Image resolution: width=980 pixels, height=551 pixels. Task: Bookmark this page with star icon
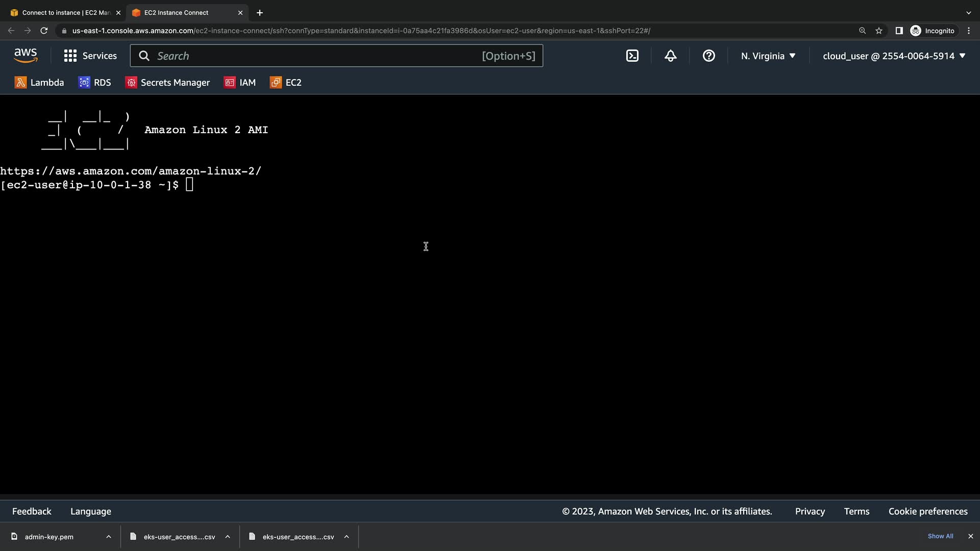(878, 31)
